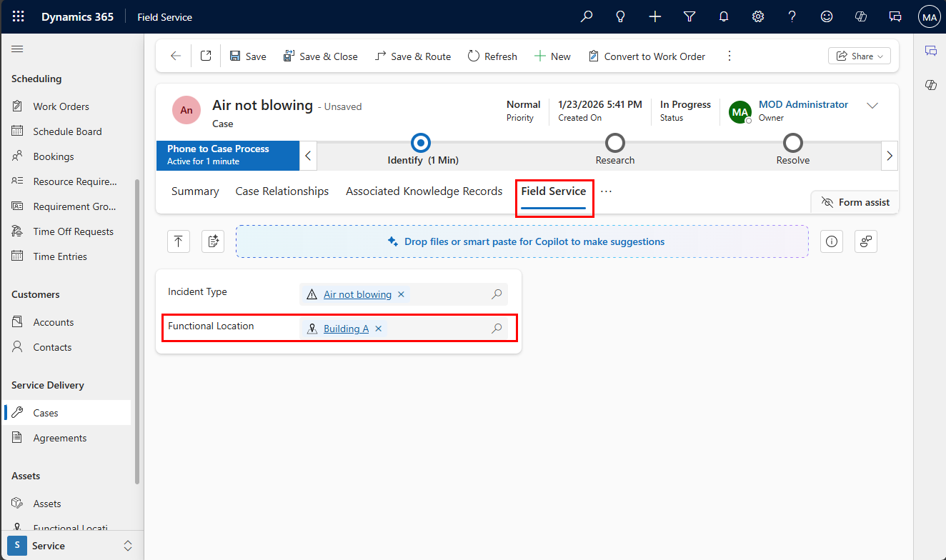
Task: Open record in new window icon
Action: click(x=206, y=56)
